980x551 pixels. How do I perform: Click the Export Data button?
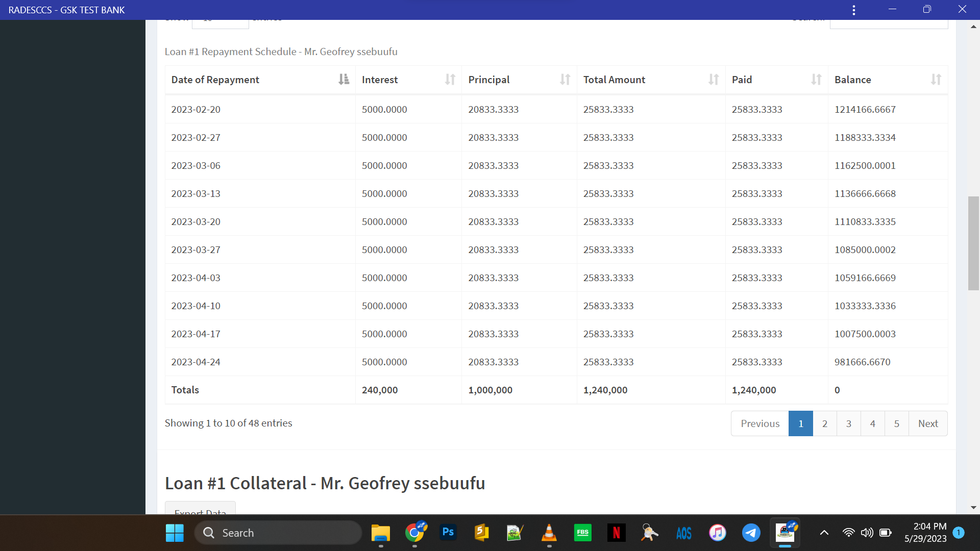(x=200, y=509)
